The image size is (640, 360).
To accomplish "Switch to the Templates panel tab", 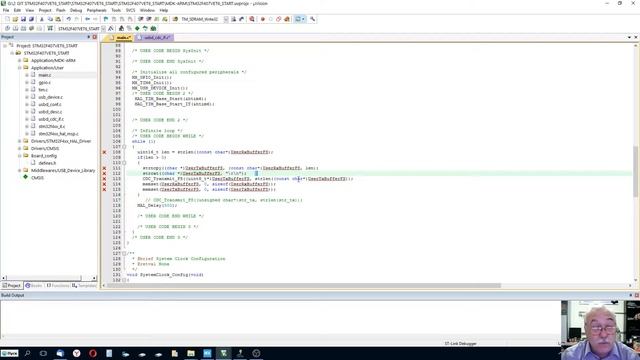I will click(x=84, y=286).
